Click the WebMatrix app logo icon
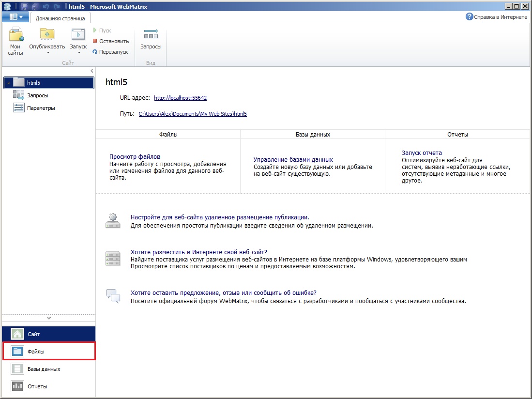532x399 pixels. 7,6
